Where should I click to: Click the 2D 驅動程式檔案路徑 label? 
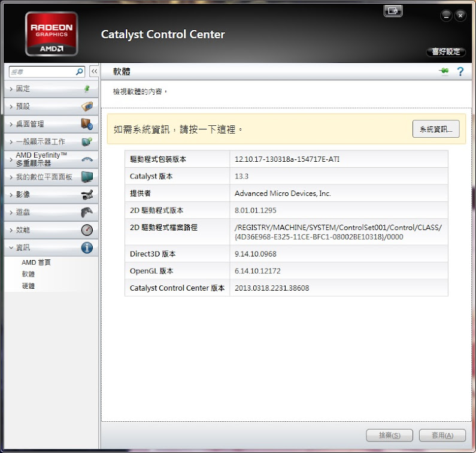163,227
